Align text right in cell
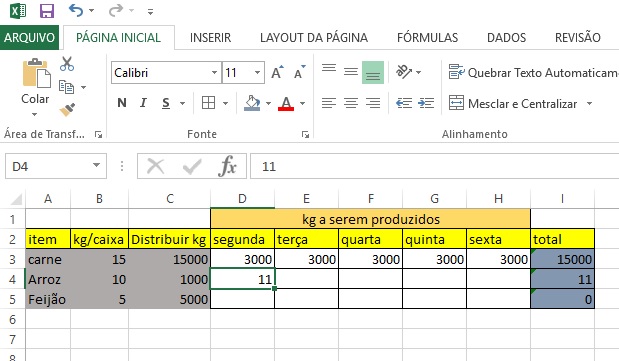 [x=373, y=103]
